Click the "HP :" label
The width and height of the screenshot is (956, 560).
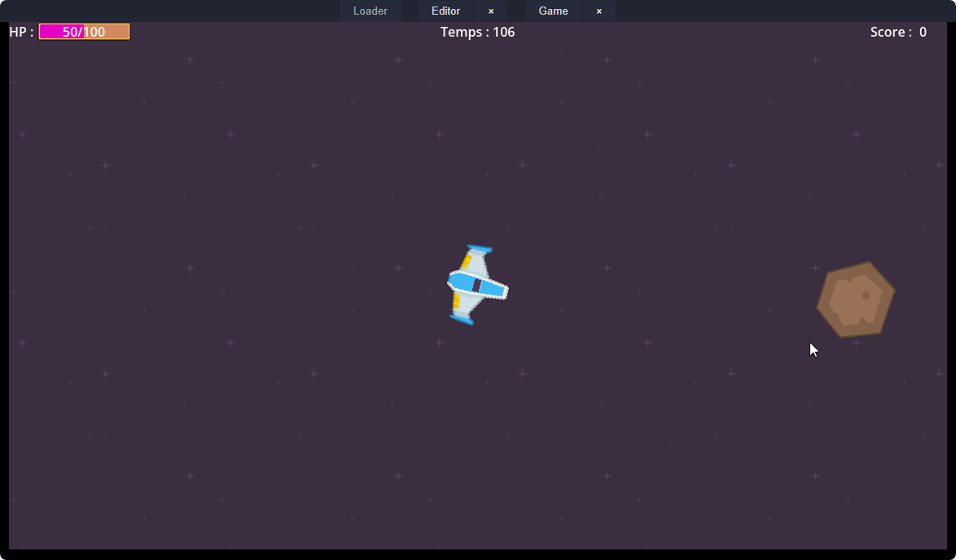pos(21,32)
